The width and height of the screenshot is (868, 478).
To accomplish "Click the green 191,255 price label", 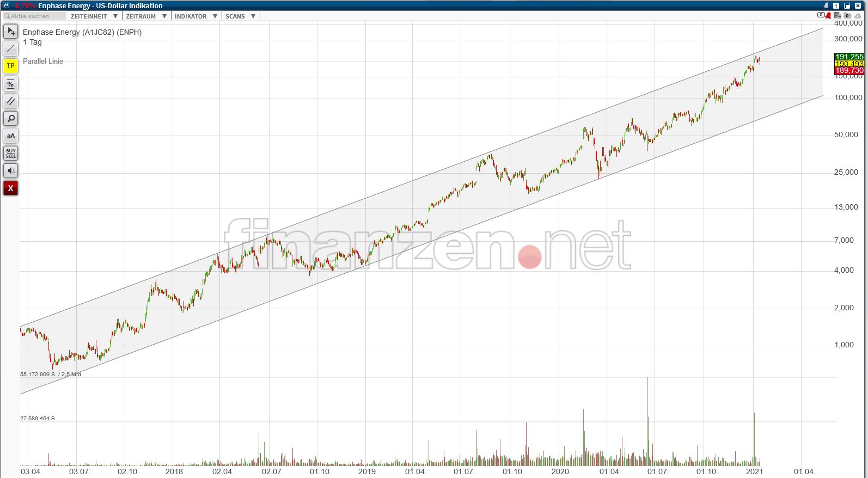I will tap(849, 57).
